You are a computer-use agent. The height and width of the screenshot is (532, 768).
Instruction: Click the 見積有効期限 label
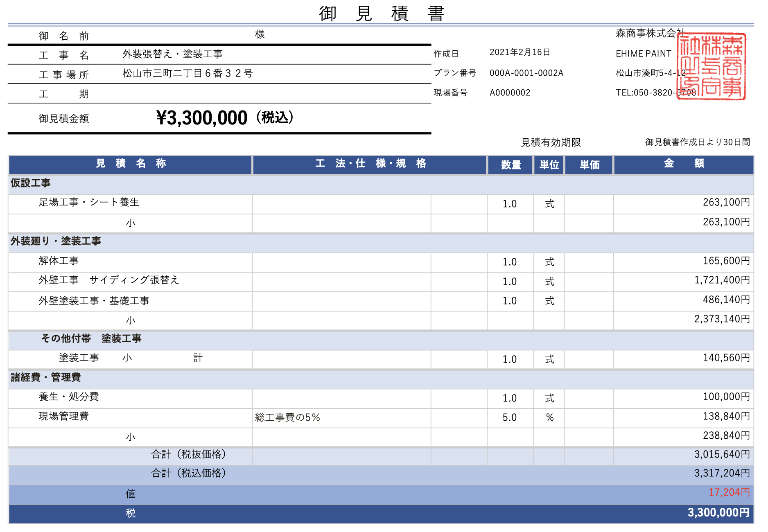click(551, 142)
